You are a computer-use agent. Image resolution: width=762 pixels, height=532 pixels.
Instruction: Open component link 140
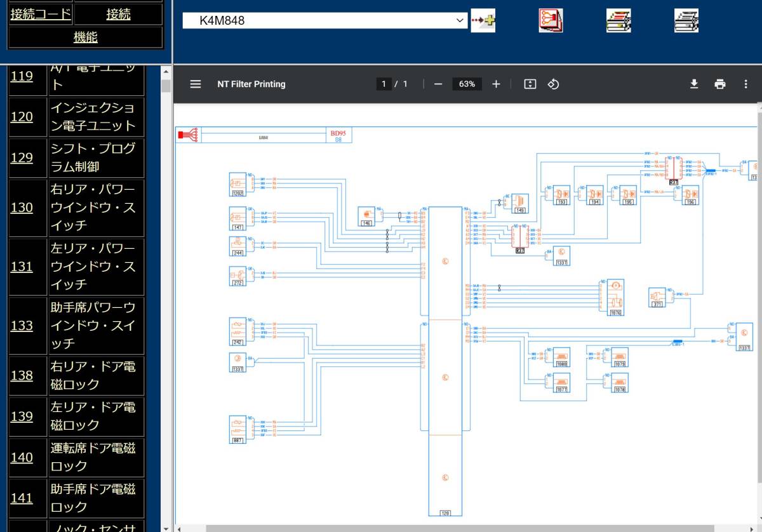(x=22, y=457)
